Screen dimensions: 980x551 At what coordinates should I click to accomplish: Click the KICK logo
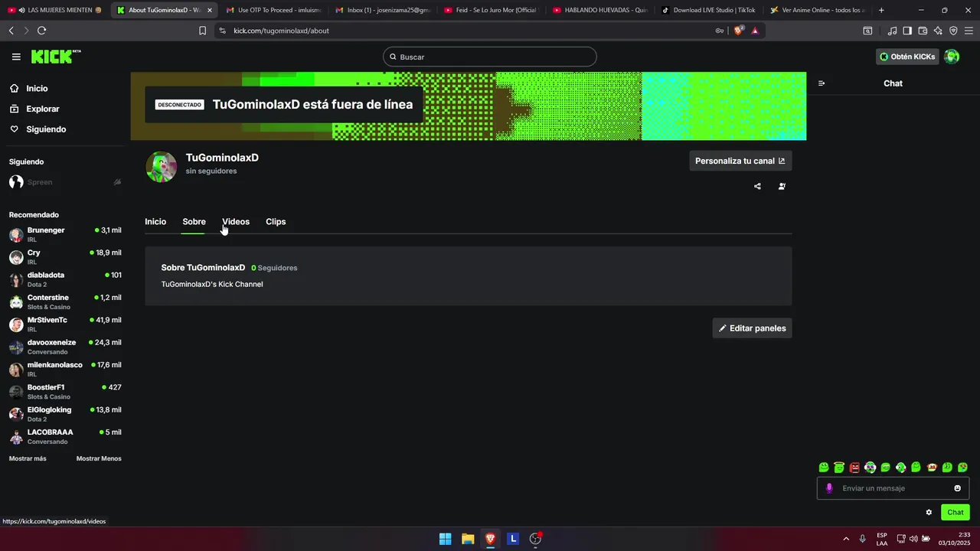pyautogui.click(x=55, y=57)
